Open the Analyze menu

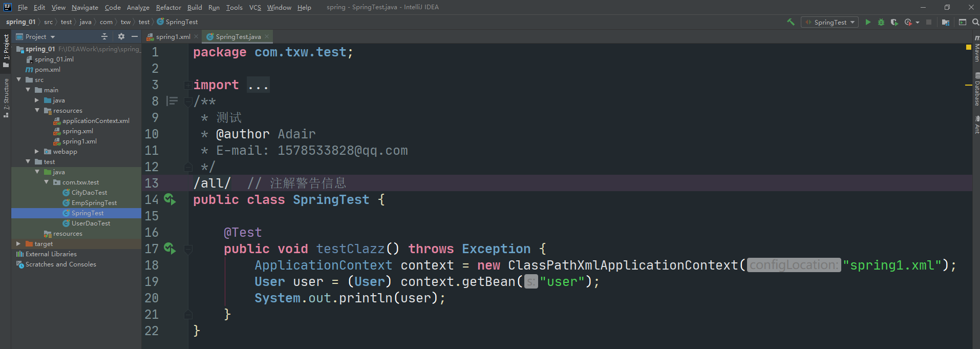(138, 7)
